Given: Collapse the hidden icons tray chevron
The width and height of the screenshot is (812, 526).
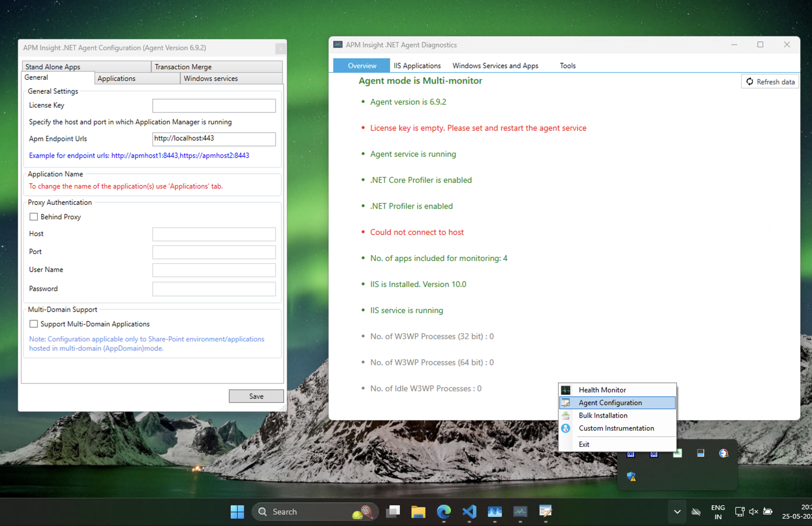Looking at the screenshot, I should point(677,512).
